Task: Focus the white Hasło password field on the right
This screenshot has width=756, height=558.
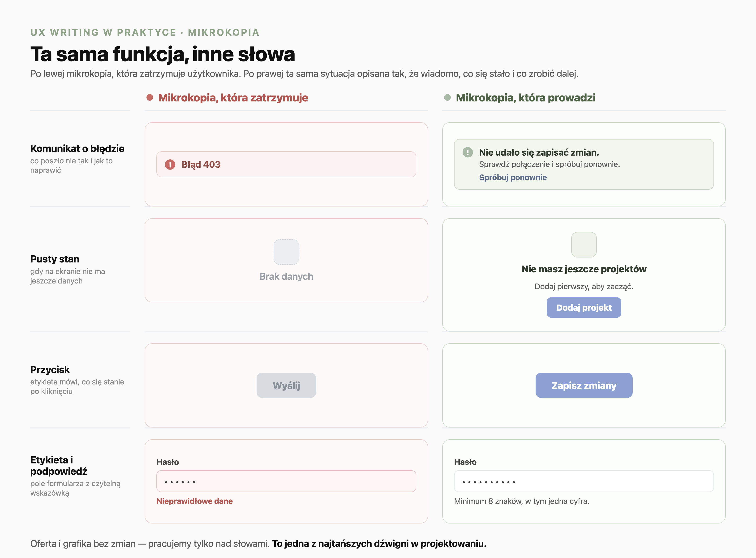Action: pyautogui.click(x=584, y=481)
